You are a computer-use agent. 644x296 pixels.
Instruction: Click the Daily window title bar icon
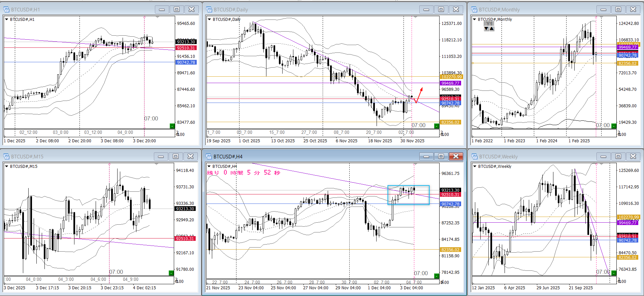pyautogui.click(x=209, y=9)
